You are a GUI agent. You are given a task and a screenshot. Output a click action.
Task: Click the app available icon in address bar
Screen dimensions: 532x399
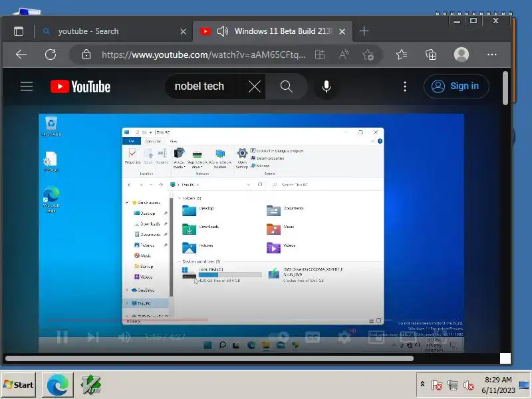point(320,55)
